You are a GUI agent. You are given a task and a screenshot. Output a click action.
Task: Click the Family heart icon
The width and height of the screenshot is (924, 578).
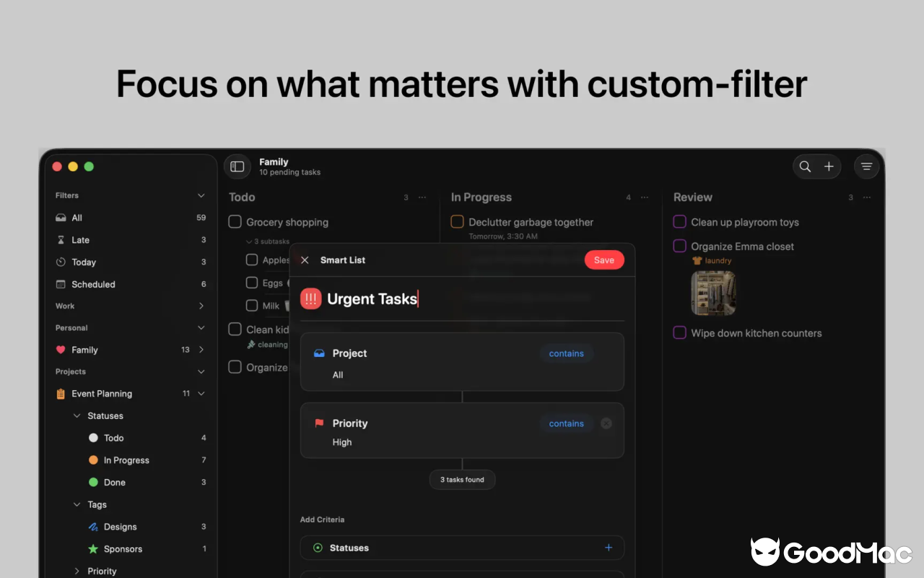coord(61,350)
